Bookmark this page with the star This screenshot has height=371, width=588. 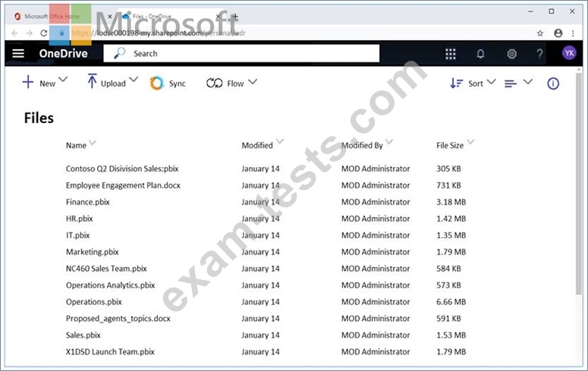pos(540,33)
